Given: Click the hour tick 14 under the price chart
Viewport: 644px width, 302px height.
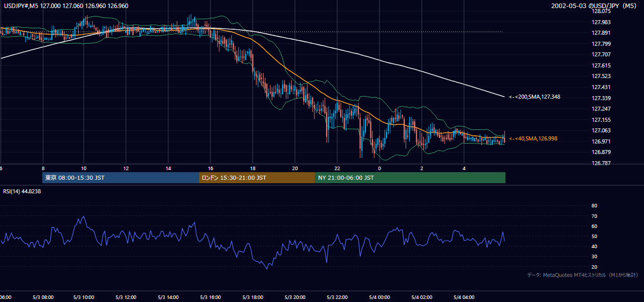Looking at the screenshot, I should coord(168,169).
